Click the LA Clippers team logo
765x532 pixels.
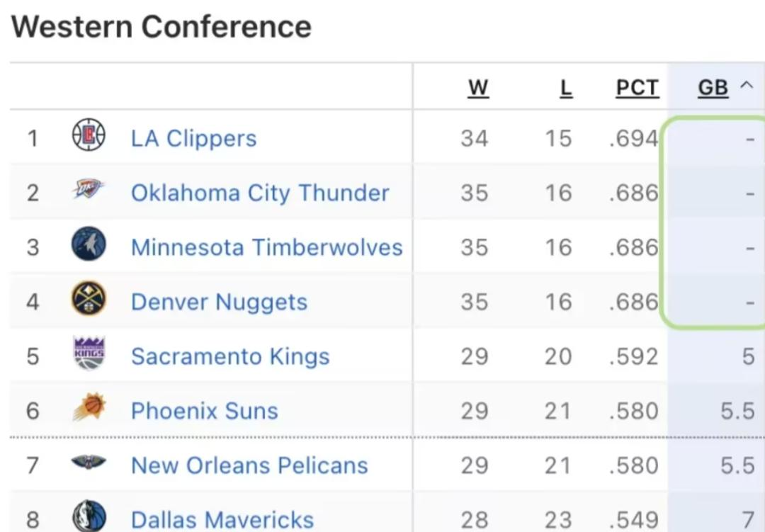tap(89, 135)
